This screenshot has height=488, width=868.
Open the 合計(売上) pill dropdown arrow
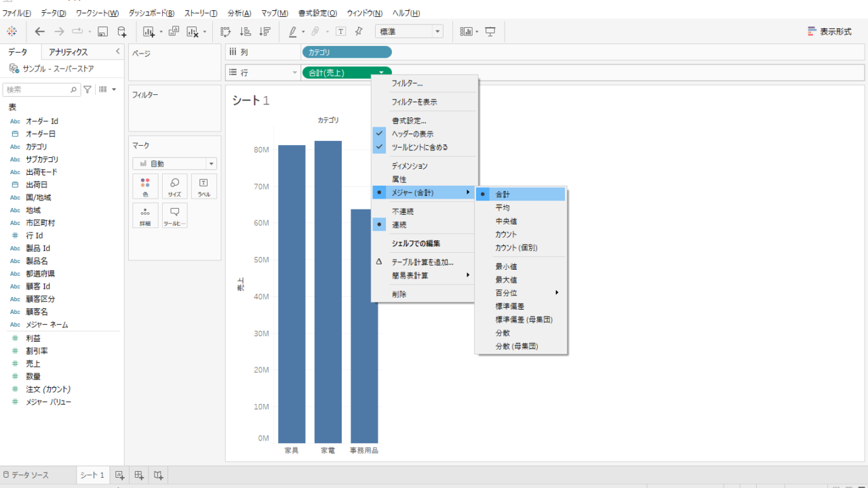(x=382, y=73)
